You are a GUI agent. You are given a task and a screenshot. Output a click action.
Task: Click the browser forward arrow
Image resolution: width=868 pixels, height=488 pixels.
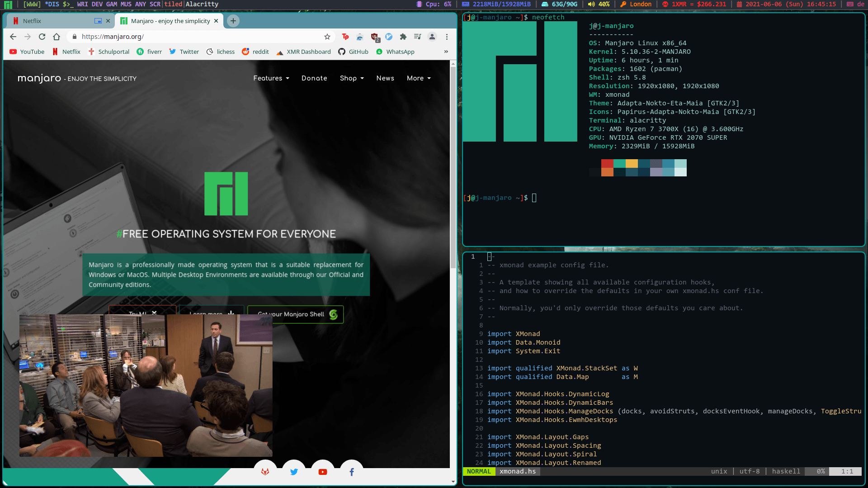pos(28,37)
